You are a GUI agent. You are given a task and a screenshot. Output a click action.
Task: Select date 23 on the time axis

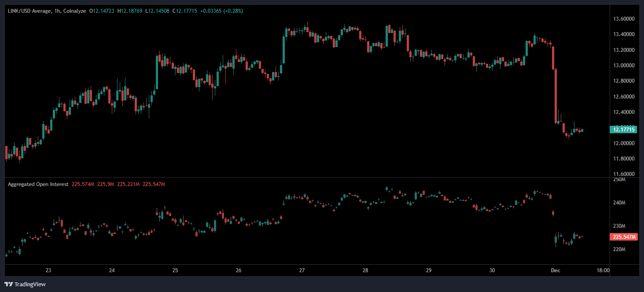coord(48,270)
